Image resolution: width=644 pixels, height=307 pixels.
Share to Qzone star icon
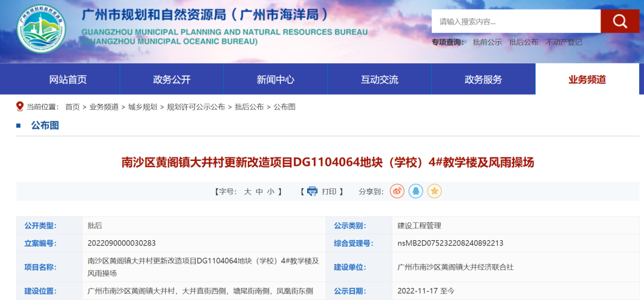pyautogui.click(x=435, y=191)
